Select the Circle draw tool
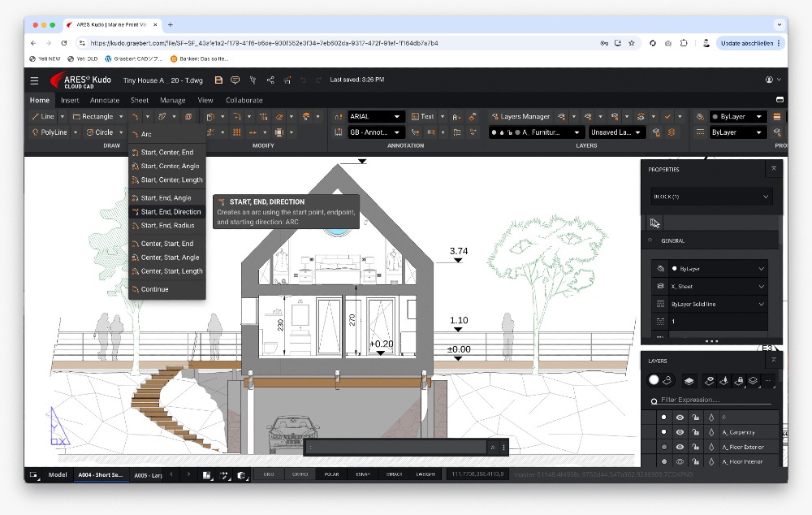This screenshot has height=515, width=812. [100, 132]
